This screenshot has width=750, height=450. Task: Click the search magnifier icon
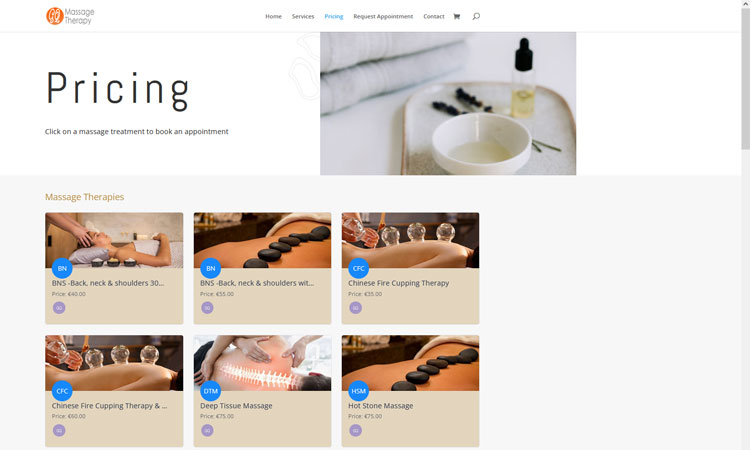pos(476,16)
